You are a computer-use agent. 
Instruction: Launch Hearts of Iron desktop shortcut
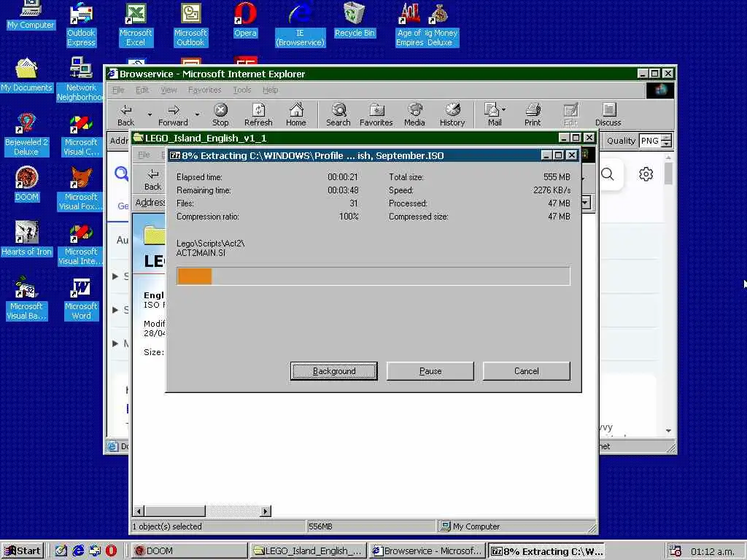(27, 239)
